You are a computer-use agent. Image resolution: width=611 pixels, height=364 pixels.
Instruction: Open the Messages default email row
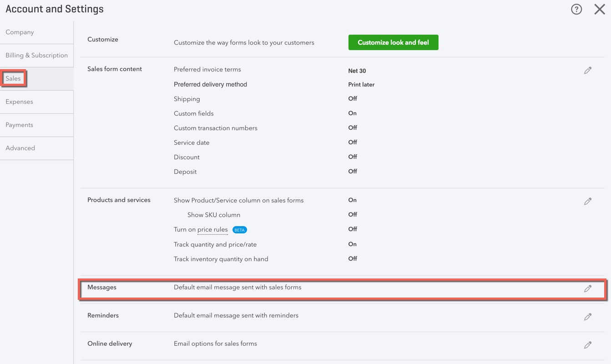click(342, 289)
